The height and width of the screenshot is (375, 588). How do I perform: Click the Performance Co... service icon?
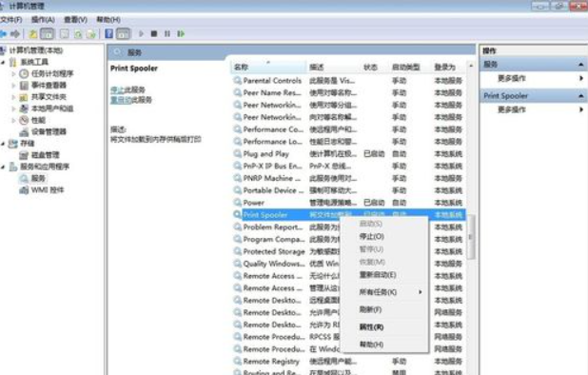pos(237,129)
